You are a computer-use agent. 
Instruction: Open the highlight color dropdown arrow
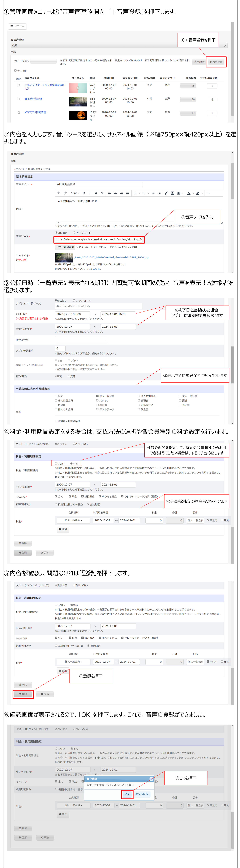coord(202,193)
